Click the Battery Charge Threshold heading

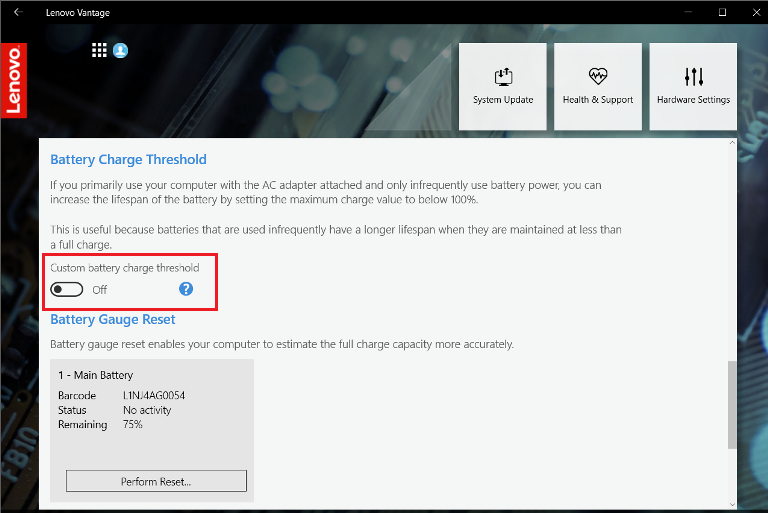(x=128, y=160)
